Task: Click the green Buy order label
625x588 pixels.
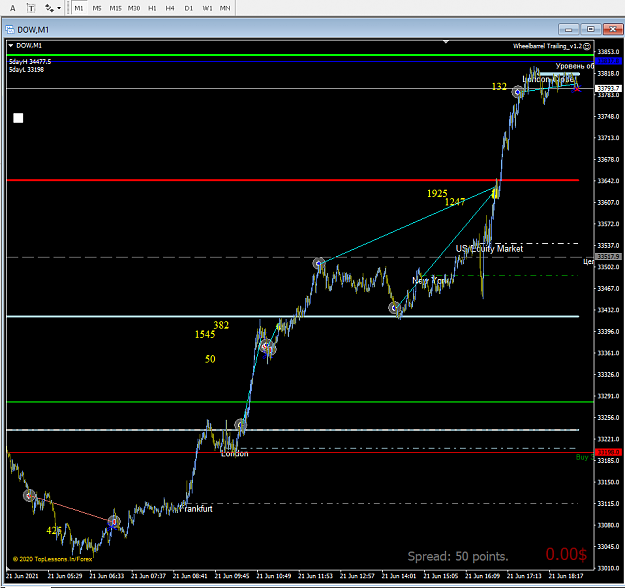Action: pos(584,457)
